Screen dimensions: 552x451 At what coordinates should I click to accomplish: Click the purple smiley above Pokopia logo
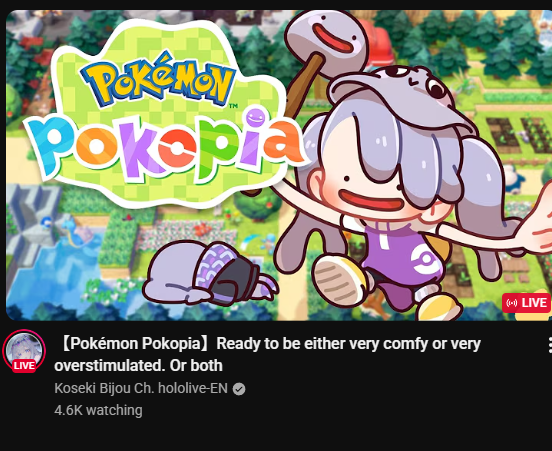coord(256,118)
